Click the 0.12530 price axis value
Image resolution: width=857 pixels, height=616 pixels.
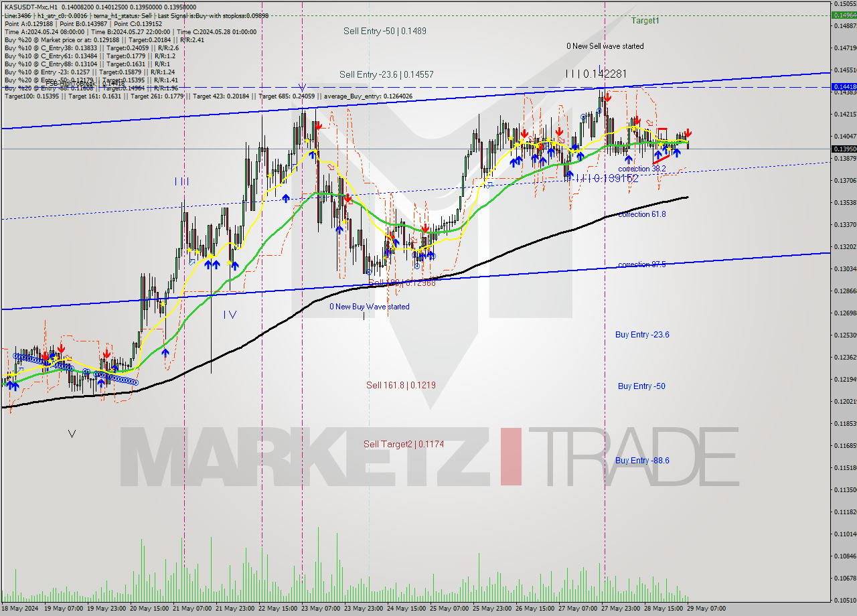point(845,335)
